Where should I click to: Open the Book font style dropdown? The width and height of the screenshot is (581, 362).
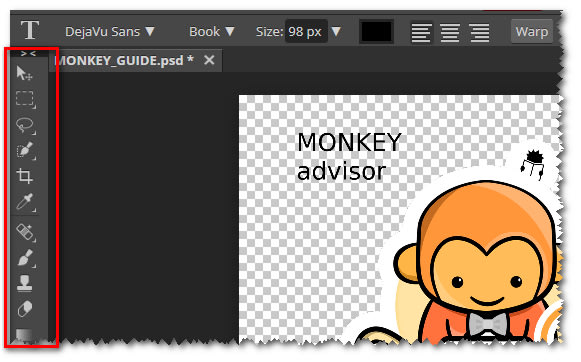pyautogui.click(x=212, y=32)
